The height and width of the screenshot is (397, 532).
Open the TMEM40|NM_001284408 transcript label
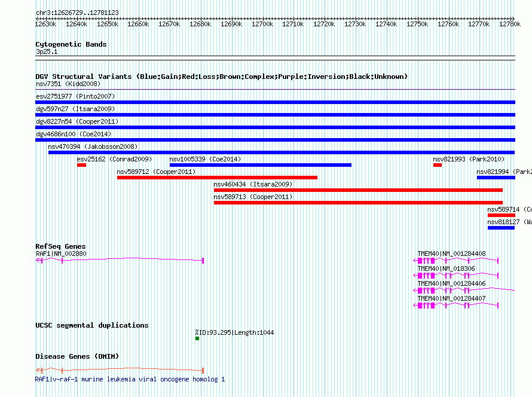coord(451,254)
